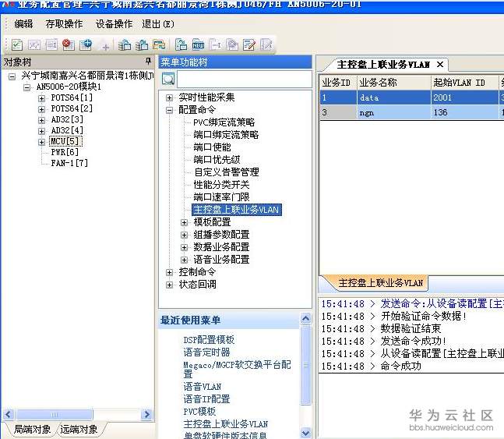Open the 存取操作 menu
Viewport: 504px width, 439px height.
point(64,24)
